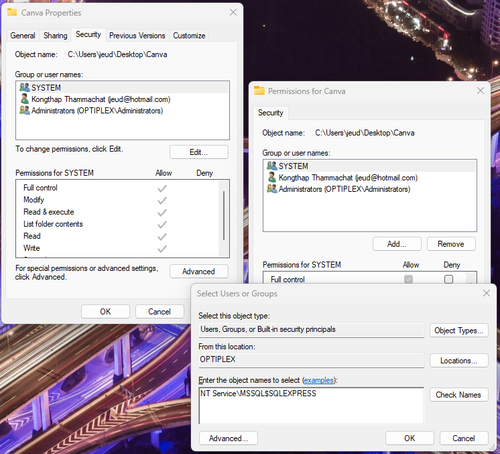Screen dimensions: 500x454
Task: Click the Edit... button to change permissions
Action: click(x=199, y=152)
